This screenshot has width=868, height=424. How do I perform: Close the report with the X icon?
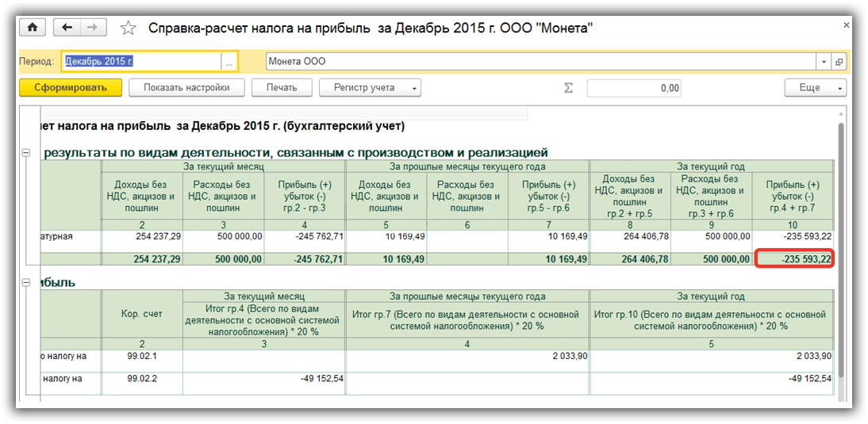click(846, 25)
